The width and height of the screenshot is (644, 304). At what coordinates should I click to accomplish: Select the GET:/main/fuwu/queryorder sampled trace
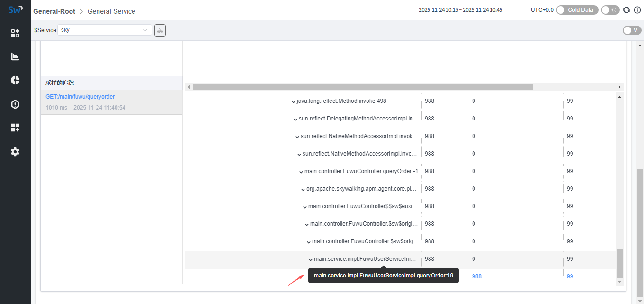click(x=80, y=97)
